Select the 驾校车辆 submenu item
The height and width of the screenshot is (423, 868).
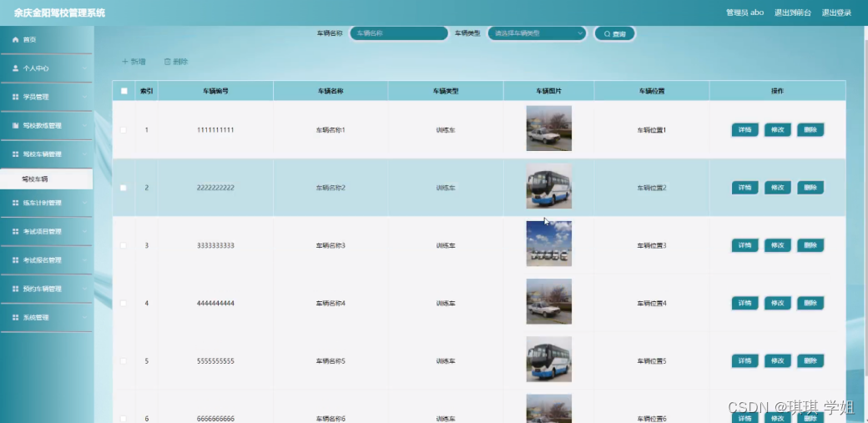pyautogui.click(x=47, y=179)
